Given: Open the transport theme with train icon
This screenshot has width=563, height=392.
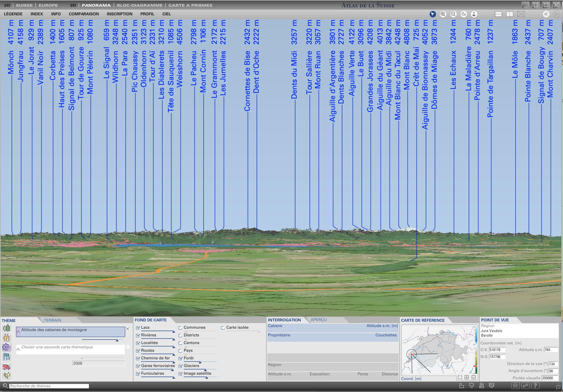Looking at the screenshot, I should (6, 367).
